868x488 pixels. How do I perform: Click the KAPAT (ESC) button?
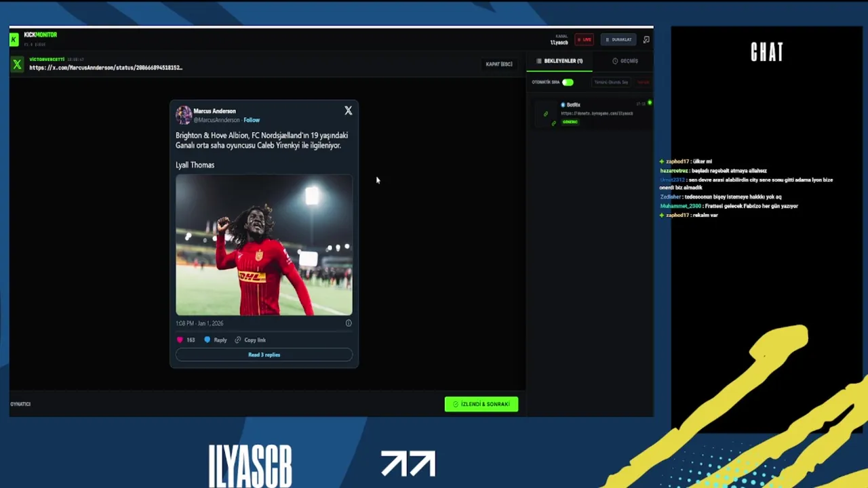[499, 64]
